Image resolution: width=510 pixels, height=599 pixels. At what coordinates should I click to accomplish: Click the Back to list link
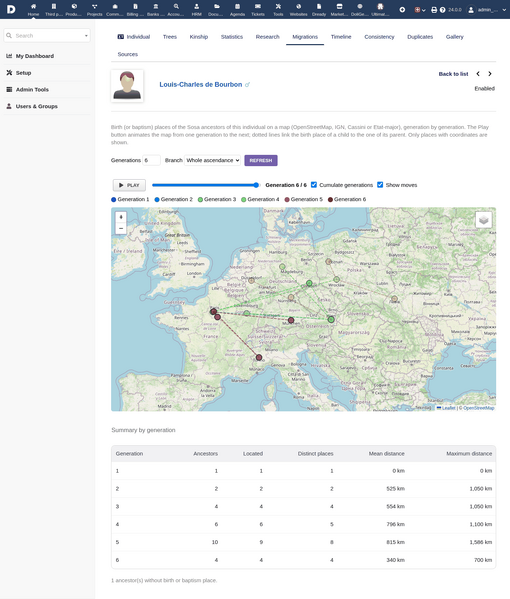point(453,74)
